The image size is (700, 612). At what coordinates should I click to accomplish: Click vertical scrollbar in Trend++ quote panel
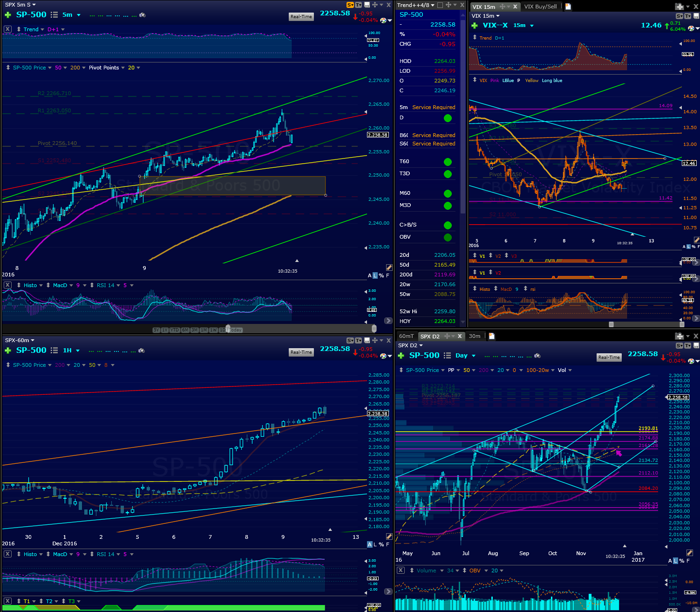click(x=462, y=117)
